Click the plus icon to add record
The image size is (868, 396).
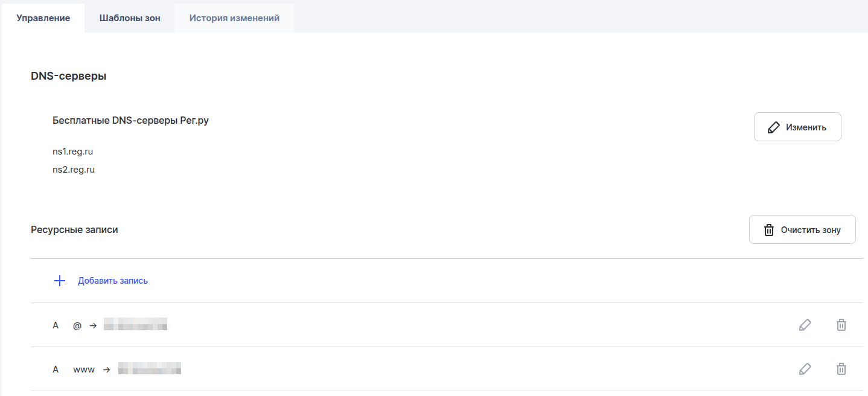click(x=59, y=281)
